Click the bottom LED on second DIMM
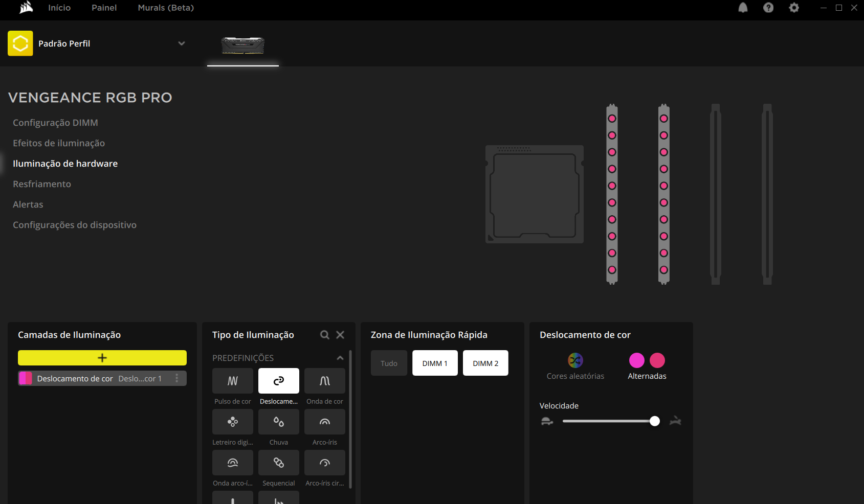The height and width of the screenshot is (504, 864). 664,270
